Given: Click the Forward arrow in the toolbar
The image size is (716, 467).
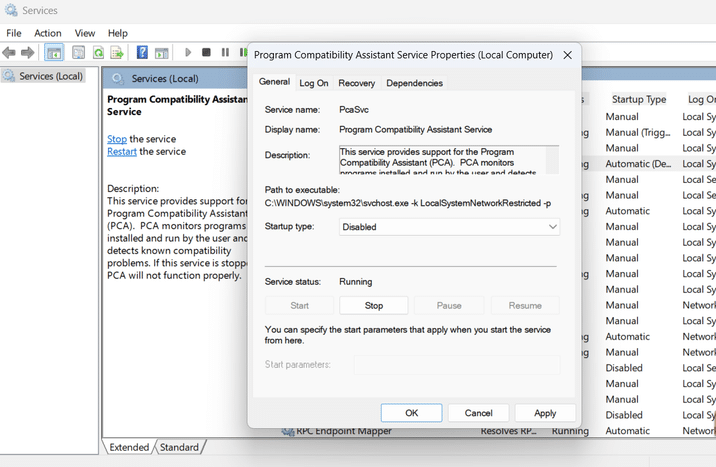Looking at the screenshot, I should tap(27, 53).
